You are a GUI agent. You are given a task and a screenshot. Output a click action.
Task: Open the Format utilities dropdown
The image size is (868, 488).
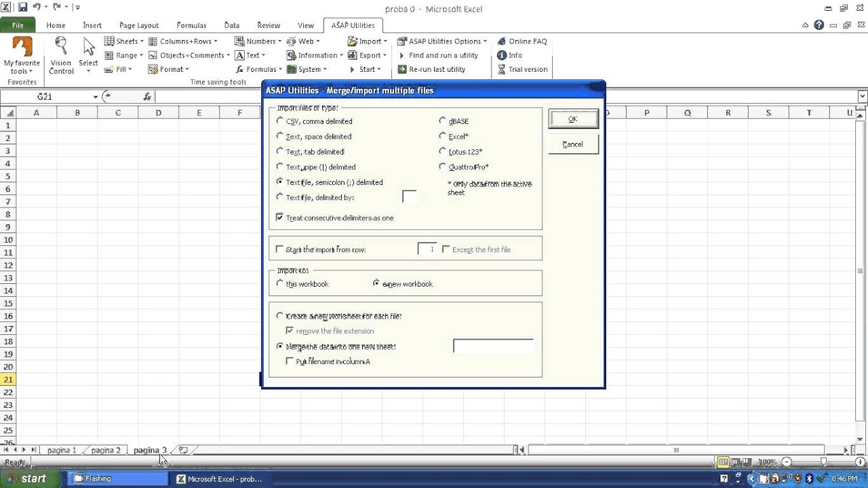[169, 69]
